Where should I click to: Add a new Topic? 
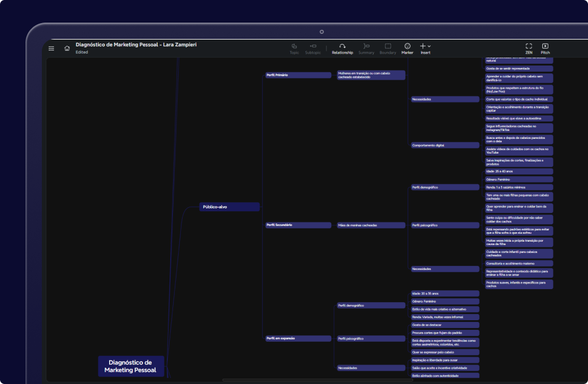[x=294, y=48]
